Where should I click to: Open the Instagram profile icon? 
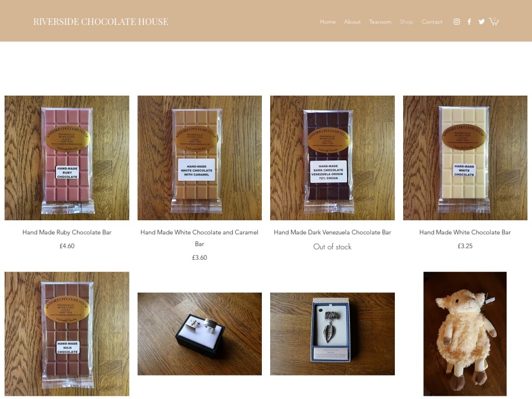(457, 22)
